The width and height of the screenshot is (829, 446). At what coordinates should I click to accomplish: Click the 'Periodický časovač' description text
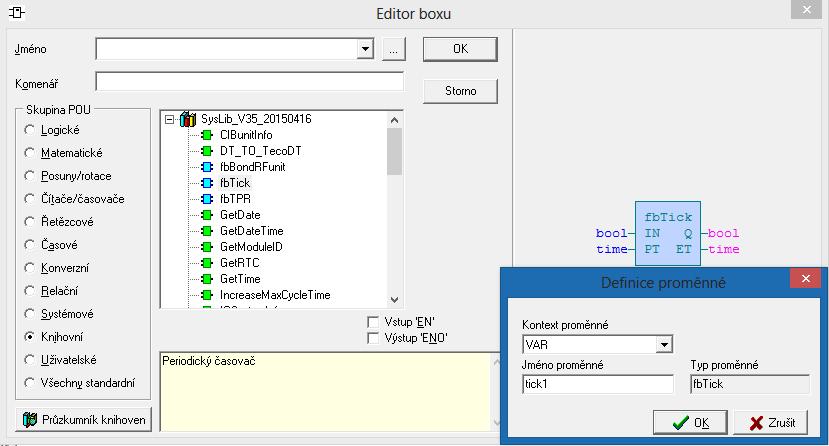point(209,361)
